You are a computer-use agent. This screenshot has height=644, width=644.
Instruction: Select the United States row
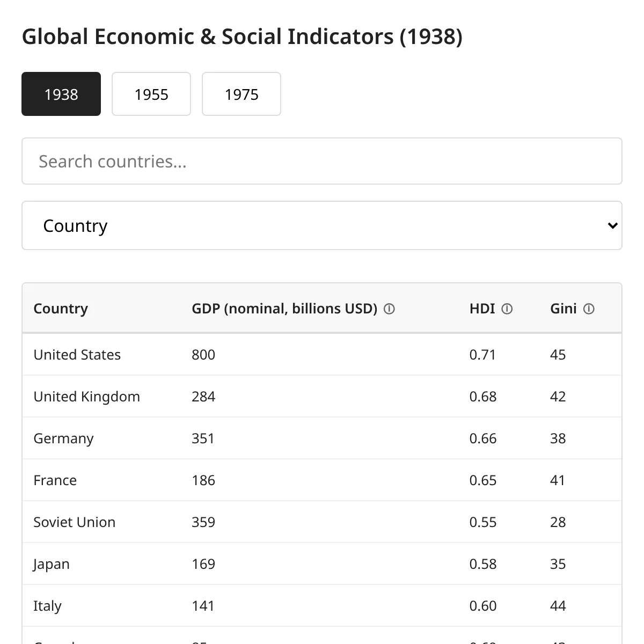pos(322,355)
